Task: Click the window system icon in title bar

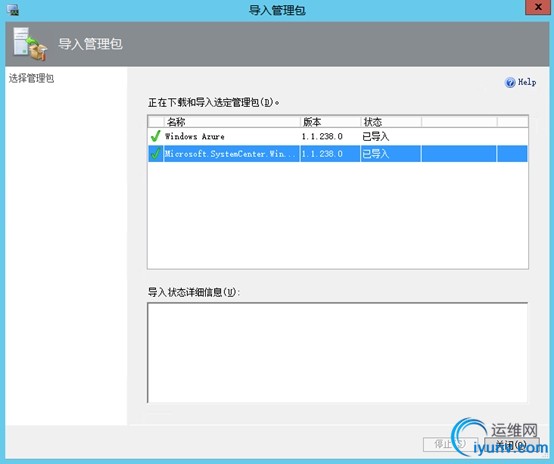Action: (13, 10)
